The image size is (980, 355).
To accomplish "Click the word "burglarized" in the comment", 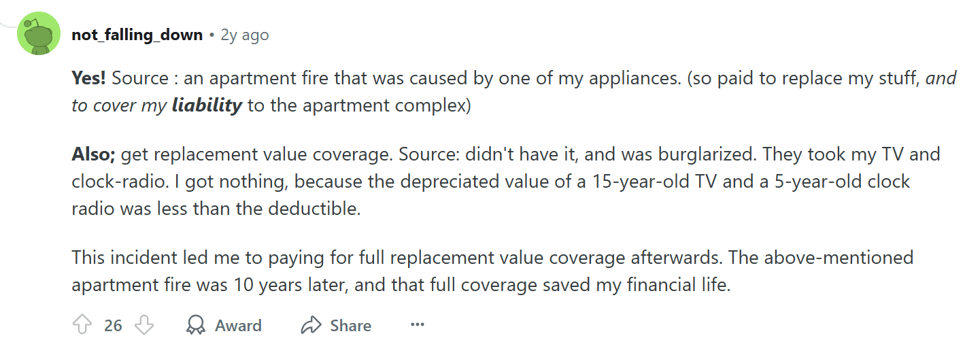I will click(x=706, y=154).
